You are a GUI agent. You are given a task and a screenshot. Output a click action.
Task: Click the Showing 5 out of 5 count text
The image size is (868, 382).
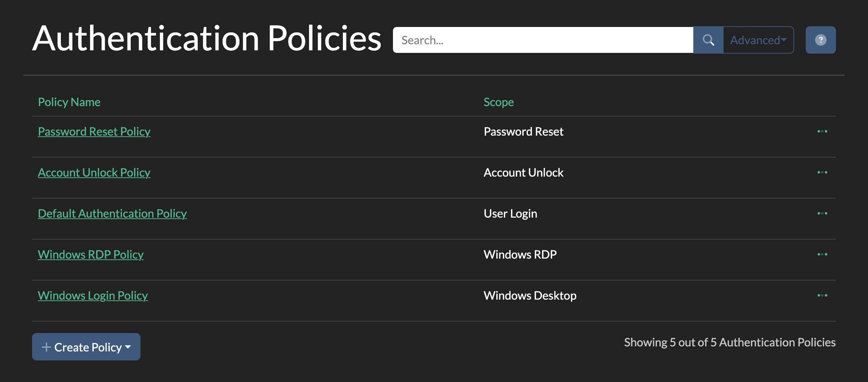[x=730, y=342]
